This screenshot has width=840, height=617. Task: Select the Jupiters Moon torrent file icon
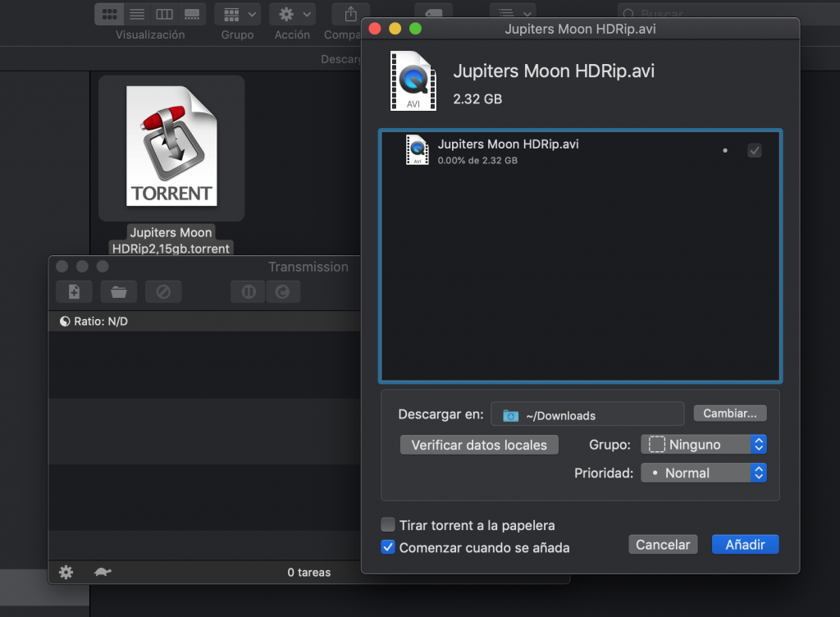pyautogui.click(x=171, y=146)
